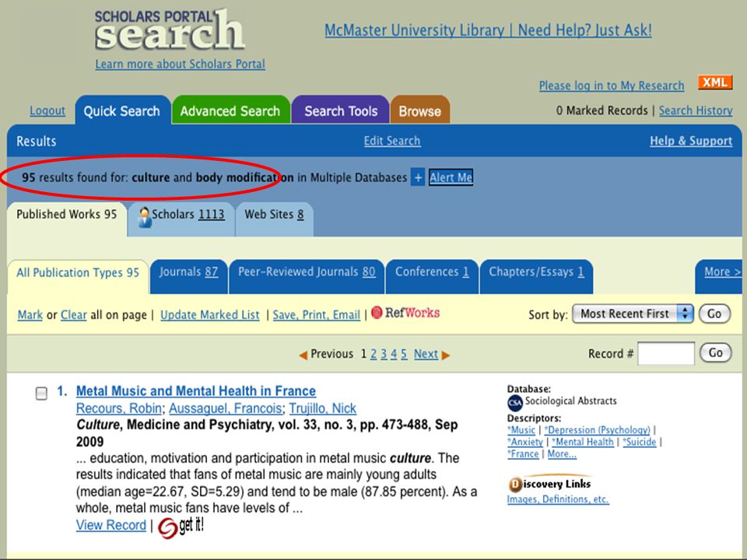
Task: Click the Next page link
Action: tap(426, 354)
